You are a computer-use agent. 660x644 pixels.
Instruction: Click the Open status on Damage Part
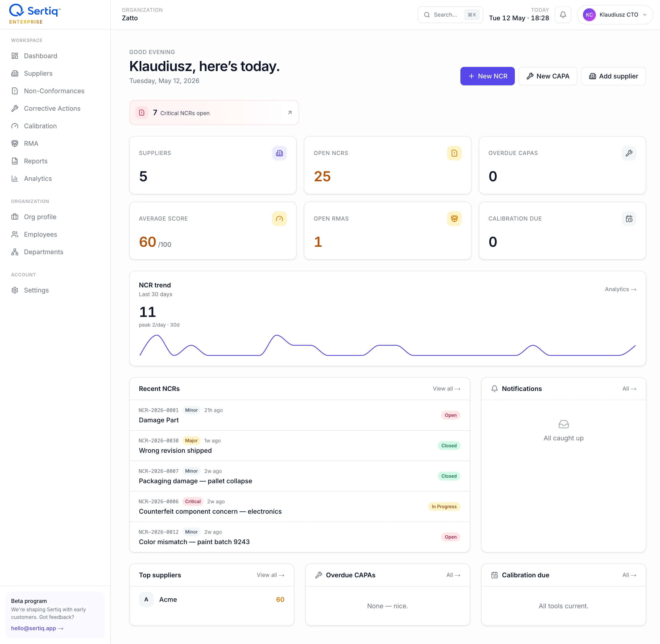click(450, 415)
